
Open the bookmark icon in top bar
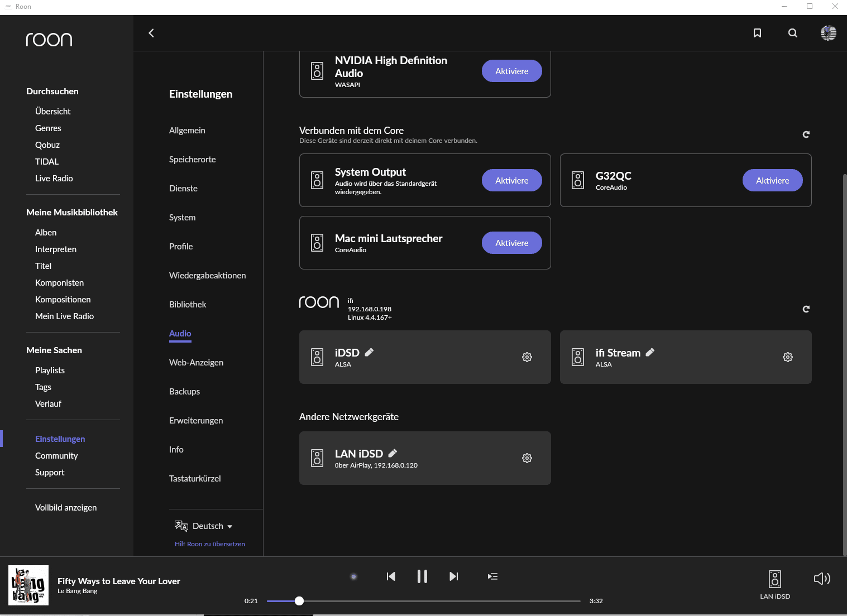coord(757,33)
